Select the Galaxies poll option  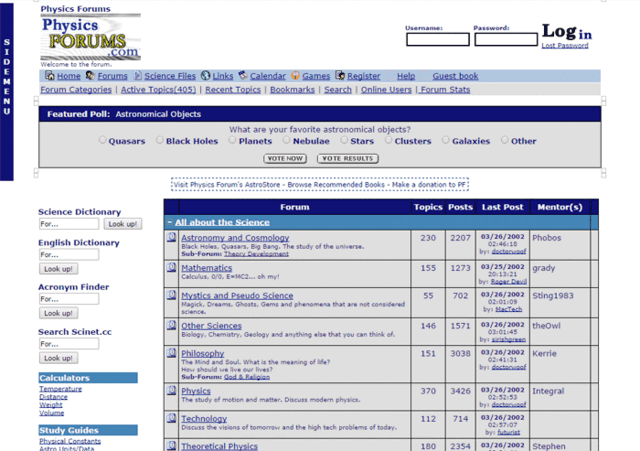pos(446,140)
